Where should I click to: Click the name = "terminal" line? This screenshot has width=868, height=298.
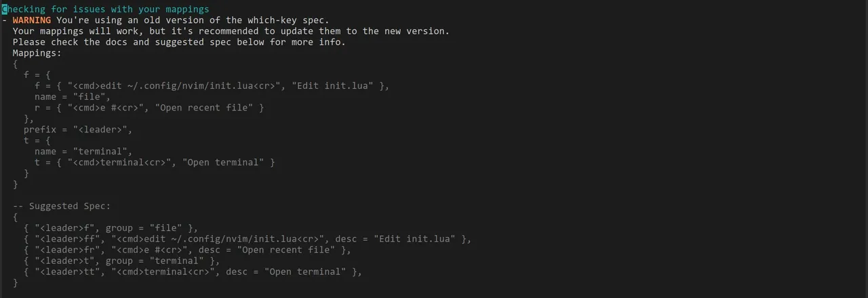(x=84, y=151)
